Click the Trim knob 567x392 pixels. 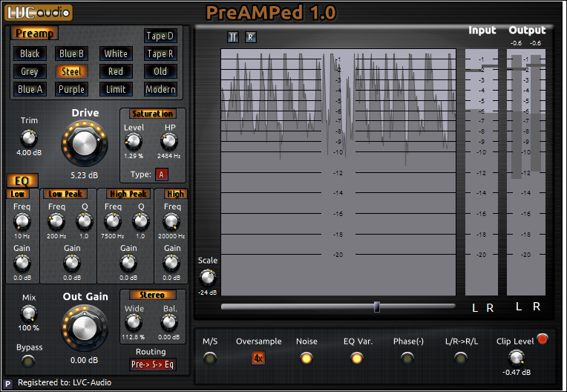coord(28,138)
